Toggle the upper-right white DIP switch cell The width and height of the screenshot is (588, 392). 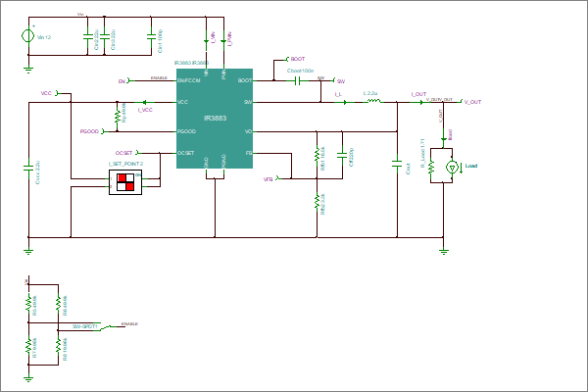(129, 177)
